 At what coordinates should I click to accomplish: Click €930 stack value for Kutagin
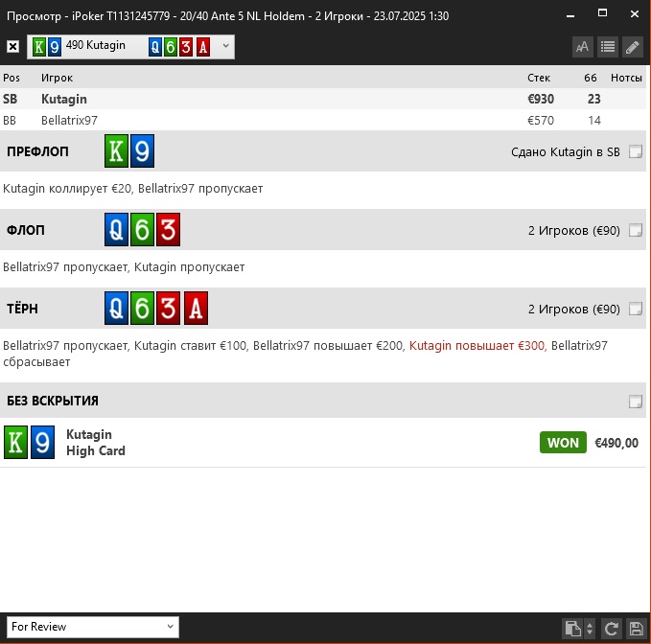[x=541, y=99]
